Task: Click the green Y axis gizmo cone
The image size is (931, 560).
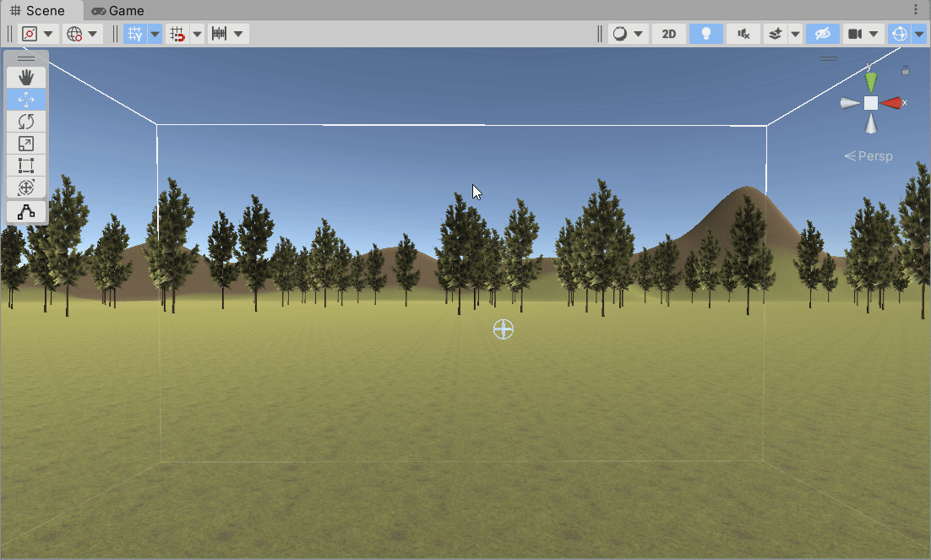Action: [x=870, y=81]
